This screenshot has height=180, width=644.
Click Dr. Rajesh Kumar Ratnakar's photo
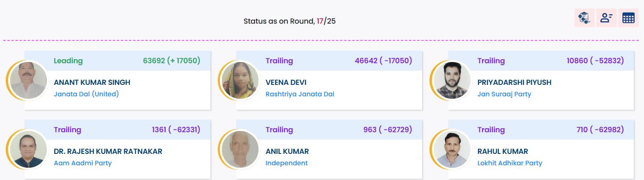(28, 149)
